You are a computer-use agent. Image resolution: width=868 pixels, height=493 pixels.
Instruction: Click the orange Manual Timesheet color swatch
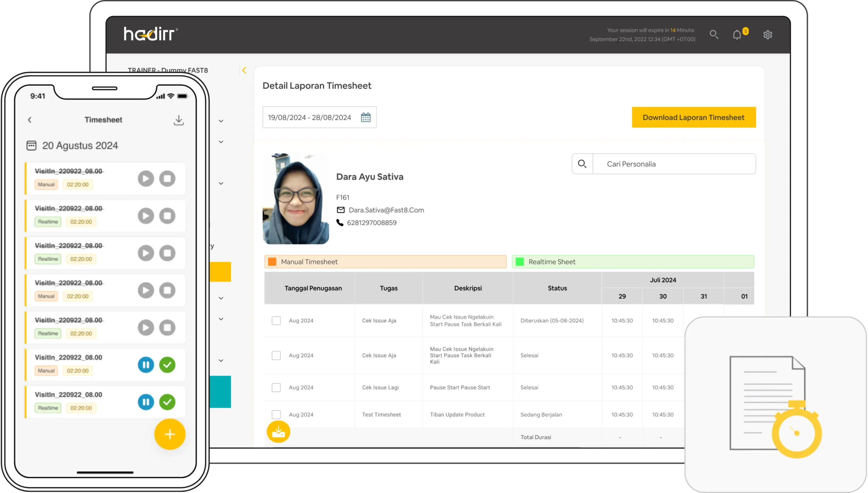point(272,261)
